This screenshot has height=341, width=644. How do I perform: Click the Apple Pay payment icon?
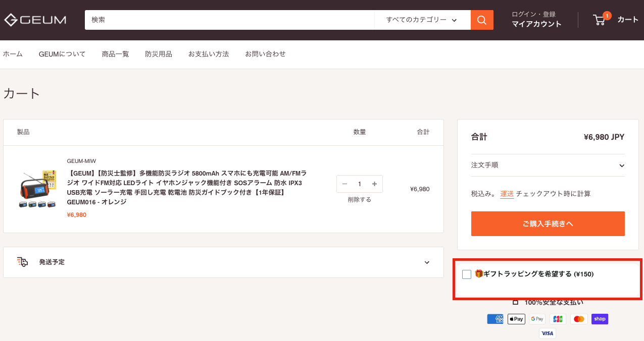click(x=516, y=319)
